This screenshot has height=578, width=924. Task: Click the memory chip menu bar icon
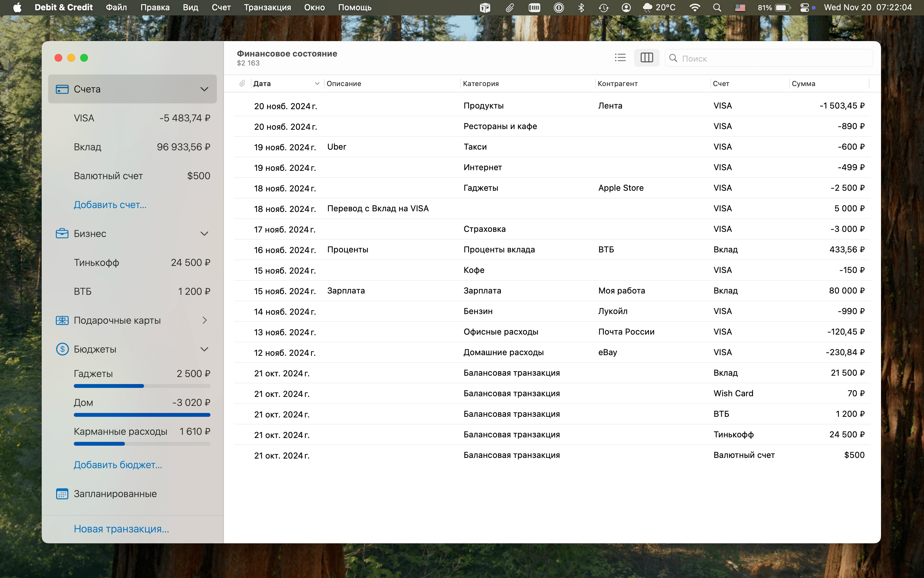(x=534, y=7)
